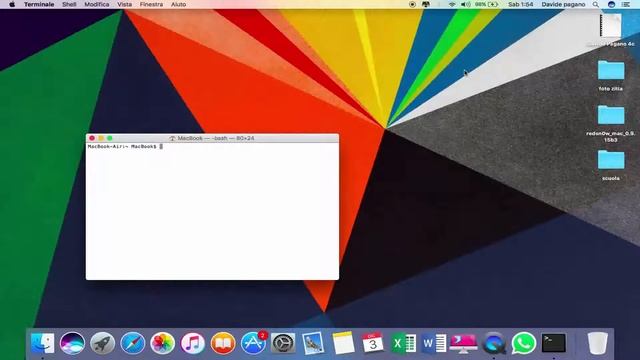Viewport: 640px width, 360px height.
Task: Open Launchpad rocket icon
Action: coord(102,343)
